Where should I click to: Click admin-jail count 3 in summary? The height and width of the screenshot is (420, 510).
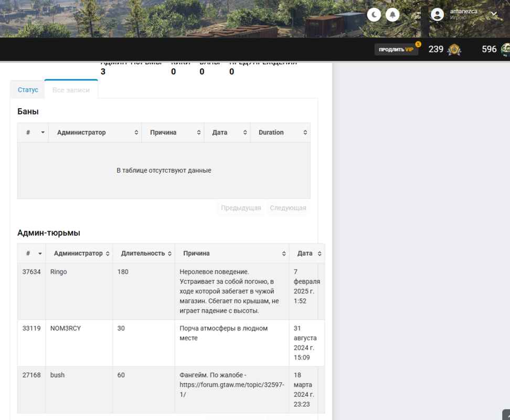tap(103, 71)
